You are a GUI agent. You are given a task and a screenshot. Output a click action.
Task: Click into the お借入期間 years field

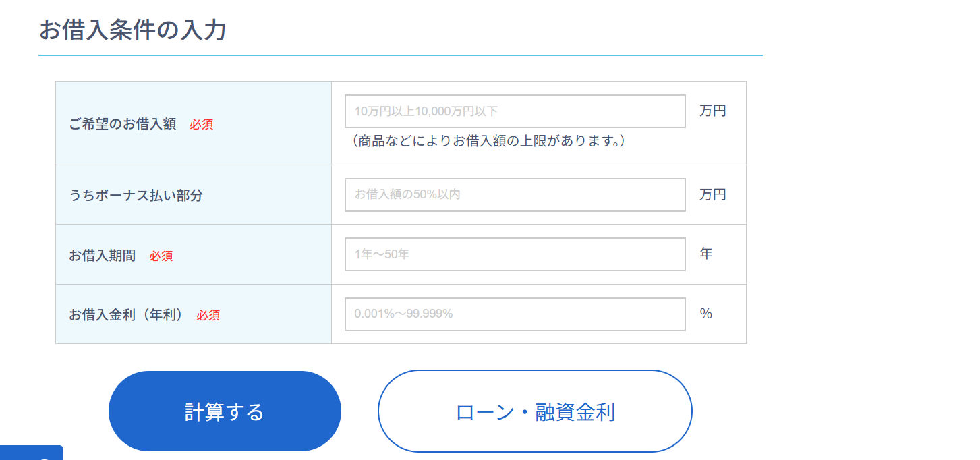[x=515, y=254]
